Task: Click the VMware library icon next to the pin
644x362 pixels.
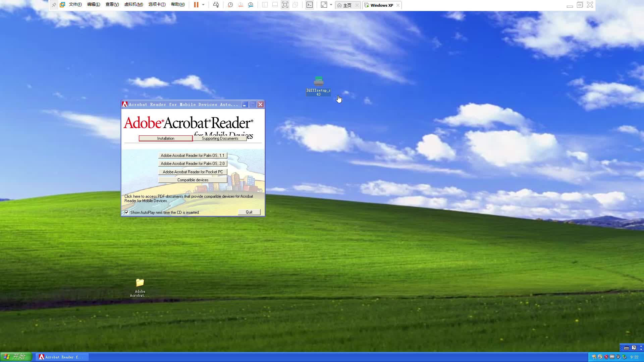Action: [62, 5]
